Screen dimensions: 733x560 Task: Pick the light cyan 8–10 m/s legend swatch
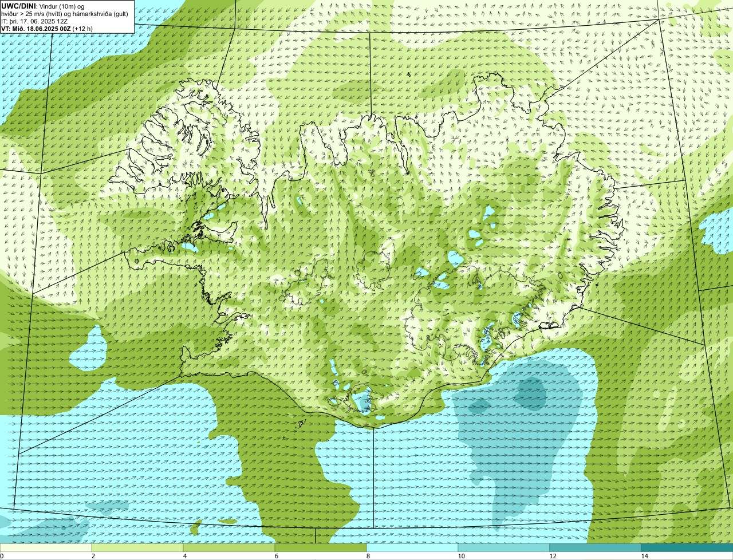[x=412, y=547]
